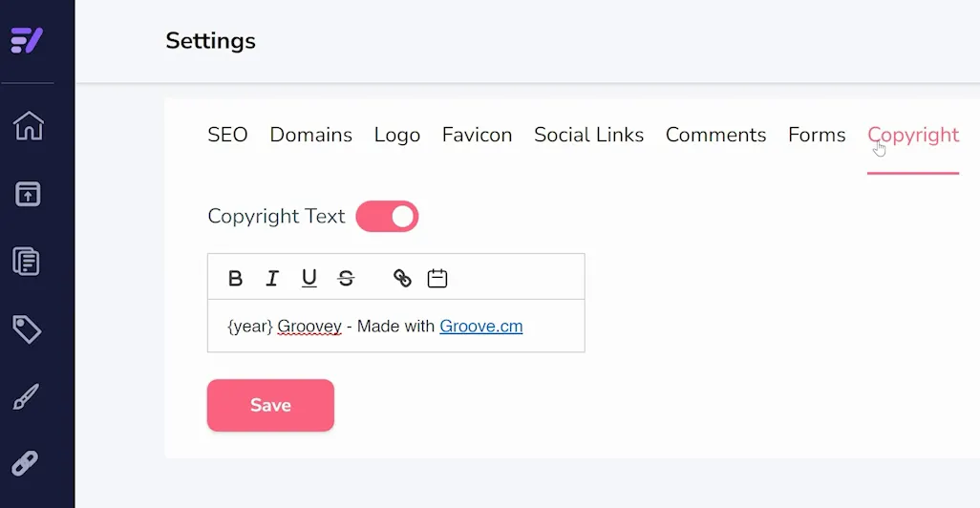Open the upload box sidebar icon
This screenshot has width=980, height=508.
pos(28,195)
